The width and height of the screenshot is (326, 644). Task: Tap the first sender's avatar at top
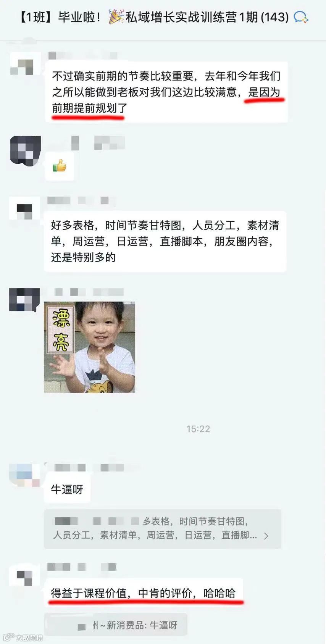[x=25, y=64]
